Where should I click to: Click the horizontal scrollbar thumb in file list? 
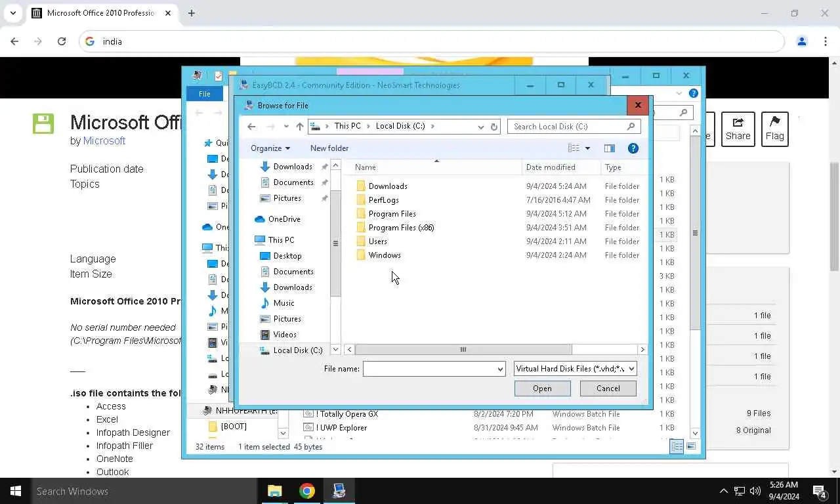463,350
